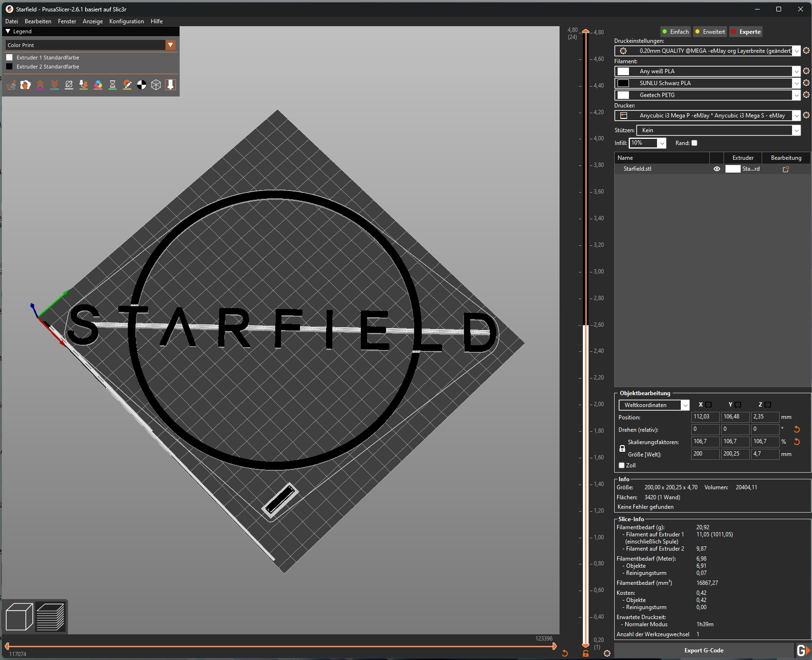Image resolution: width=812 pixels, height=660 pixels.
Task: Edit print settings preset gear icon
Action: coord(806,50)
